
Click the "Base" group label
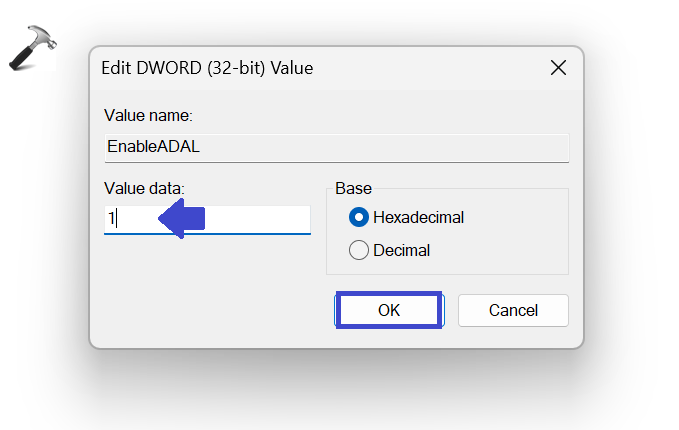click(x=353, y=188)
